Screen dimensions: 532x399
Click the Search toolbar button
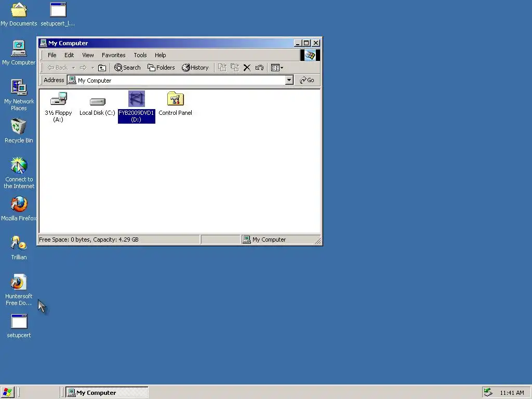(x=128, y=68)
